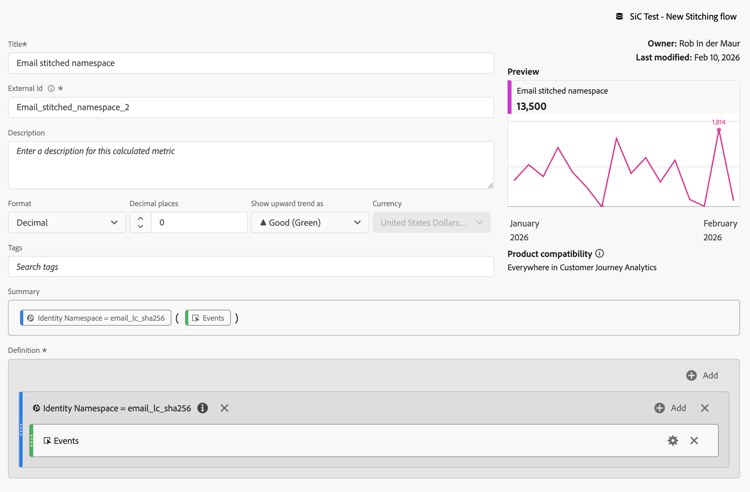Open Show upward trend as dropdown
Viewport: 750px width, 492px height.
click(310, 223)
